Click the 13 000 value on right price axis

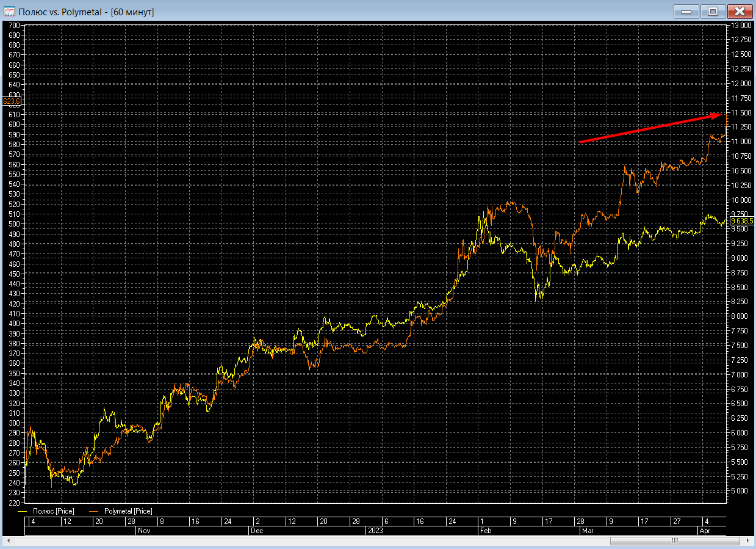point(741,26)
